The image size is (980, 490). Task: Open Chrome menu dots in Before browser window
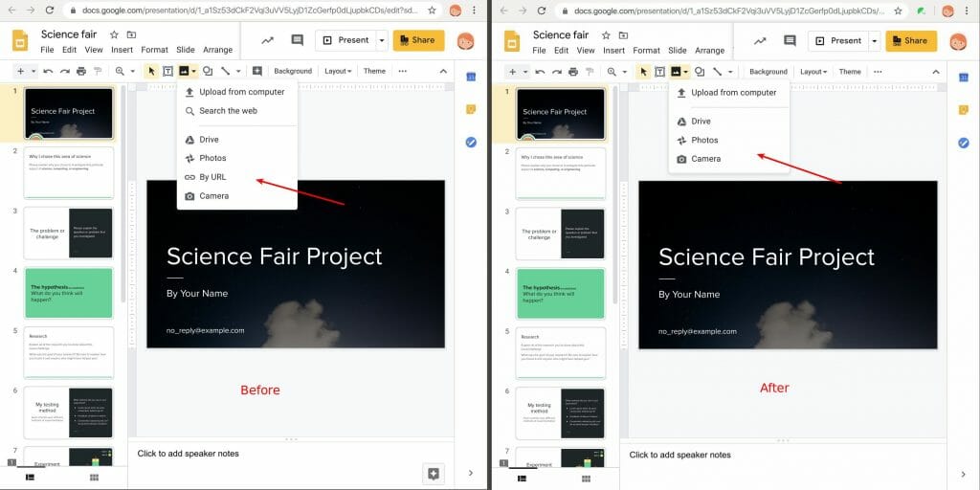(475, 10)
